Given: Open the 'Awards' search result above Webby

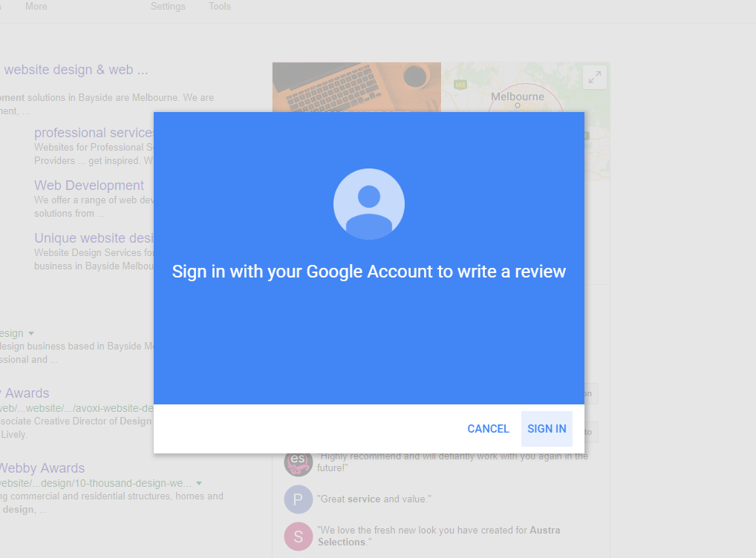Looking at the screenshot, I should (x=25, y=393).
